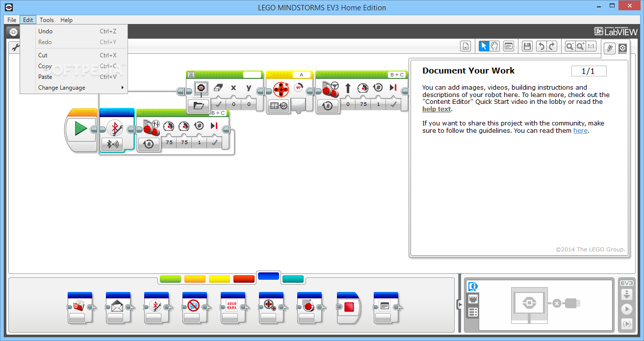Choose Undo from the Edit menu
The image size is (644, 341).
tap(74, 31)
